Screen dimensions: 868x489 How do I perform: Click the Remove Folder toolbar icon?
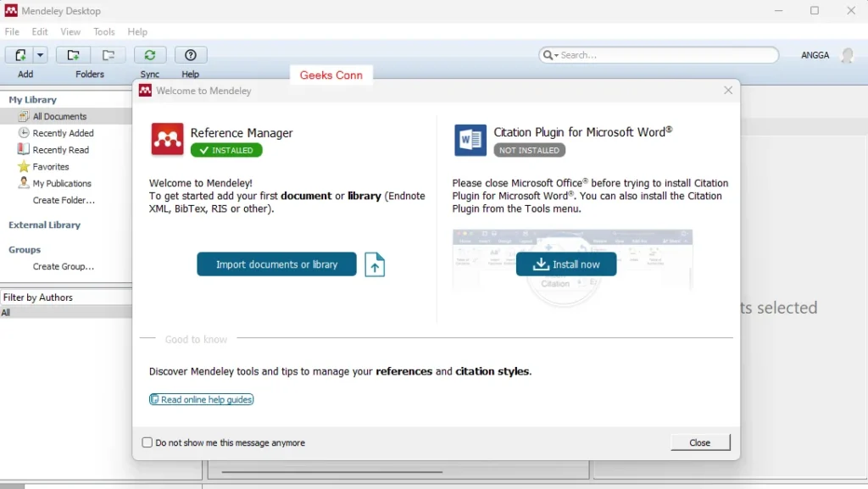(x=109, y=54)
